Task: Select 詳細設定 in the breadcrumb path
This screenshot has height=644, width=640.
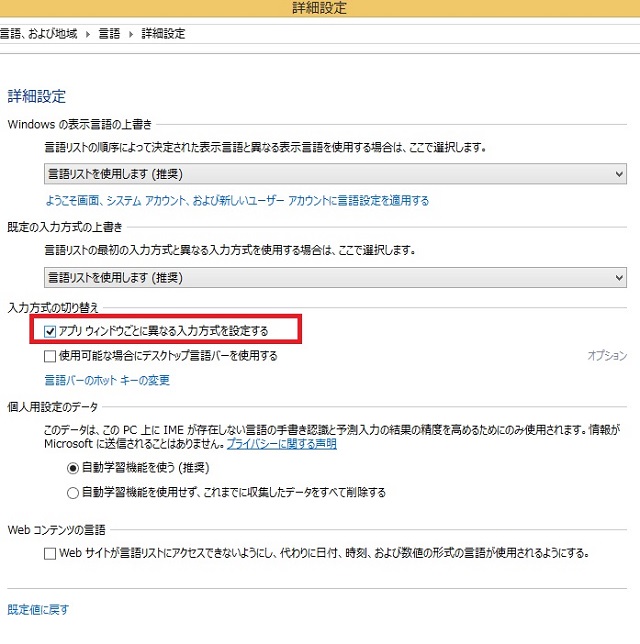Action: pyautogui.click(x=164, y=34)
